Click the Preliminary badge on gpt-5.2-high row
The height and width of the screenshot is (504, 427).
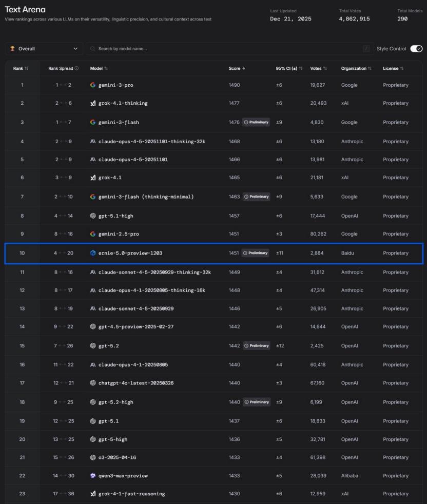(x=256, y=402)
